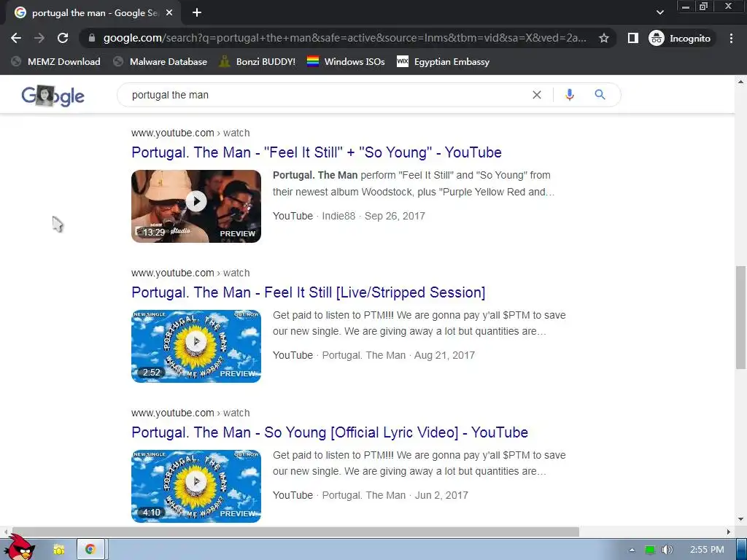Open the Windows ISOs bookmark
Screen dimensions: 747x560
pyautogui.click(x=346, y=61)
